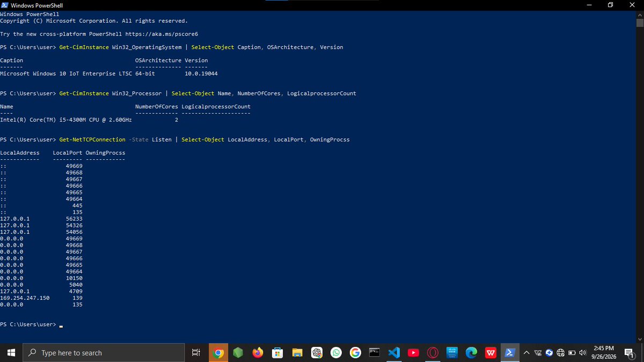Open the blue plus tray icon

point(549,352)
